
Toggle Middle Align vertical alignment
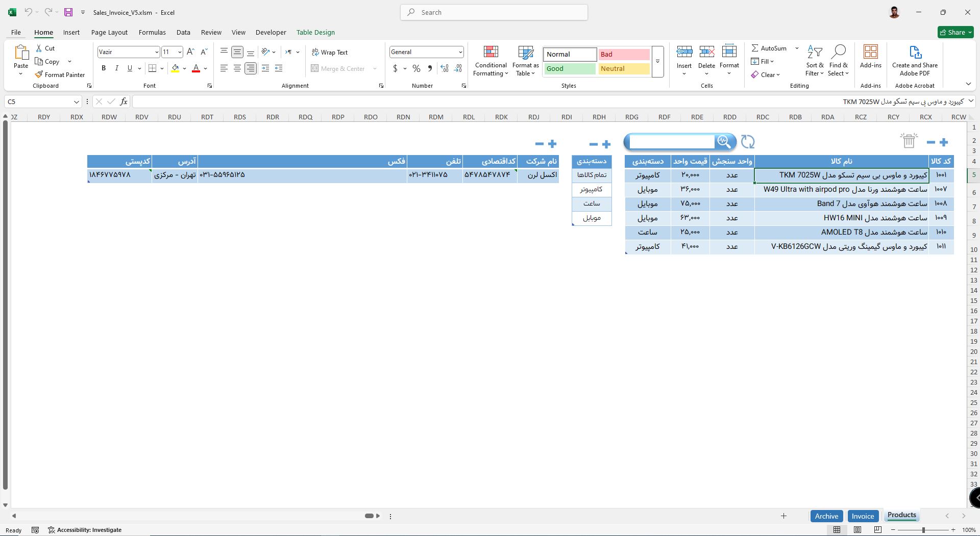pos(237,52)
